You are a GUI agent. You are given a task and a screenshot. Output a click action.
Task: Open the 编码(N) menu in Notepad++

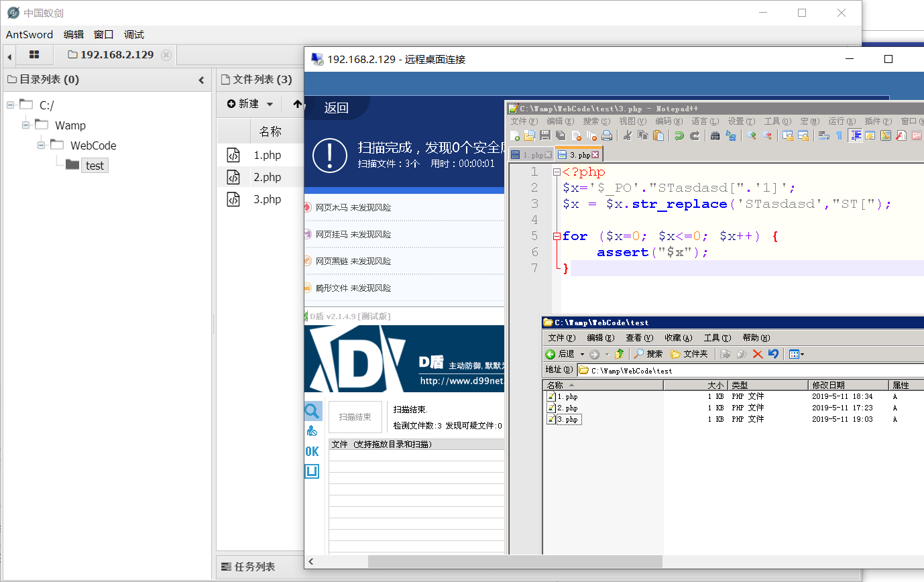click(669, 121)
